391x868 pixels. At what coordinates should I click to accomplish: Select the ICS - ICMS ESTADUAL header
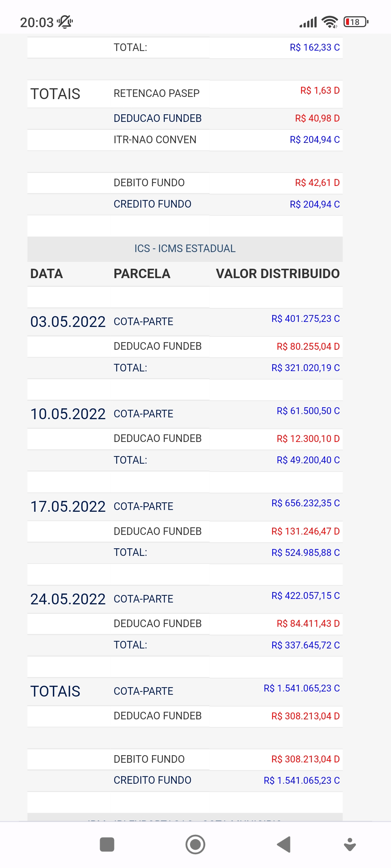point(185,248)
